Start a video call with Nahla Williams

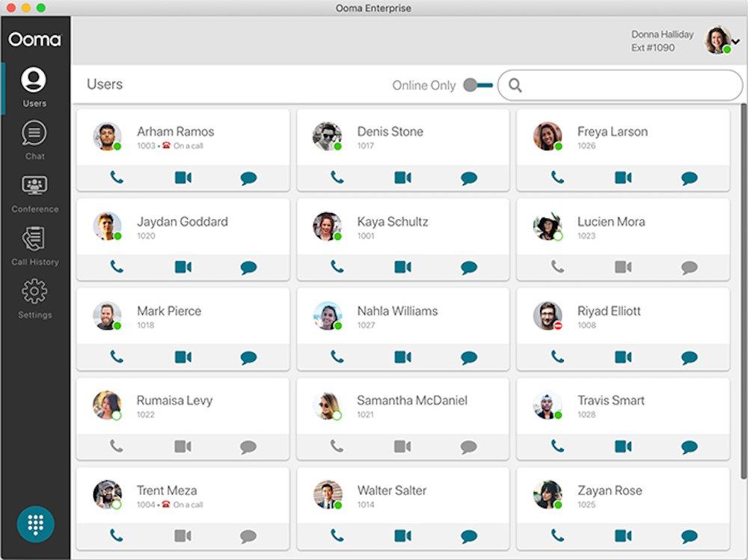pos(402,357)
